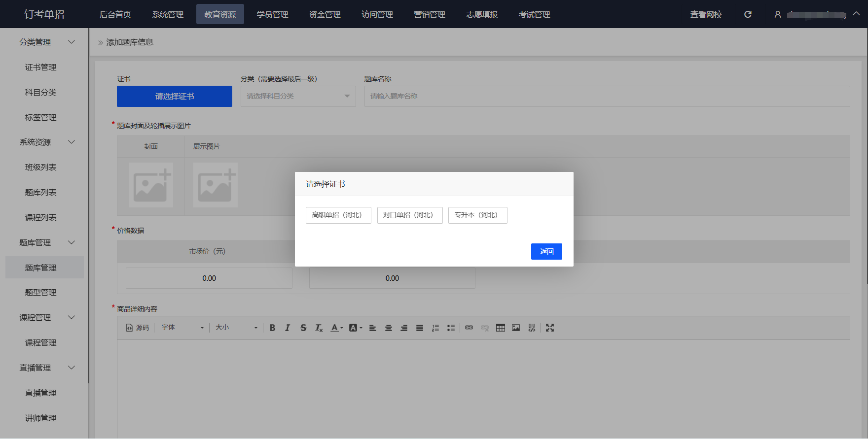868x439 pixels.
Task: Toggle italic formatting in the editor
Action: click(288, 328)
